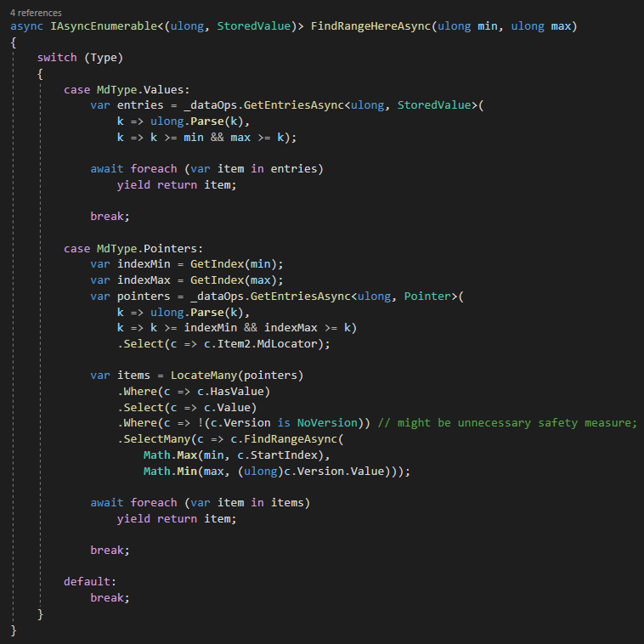Click 'await foreach (var item in items)' line
644x644 pixels.
200,503
